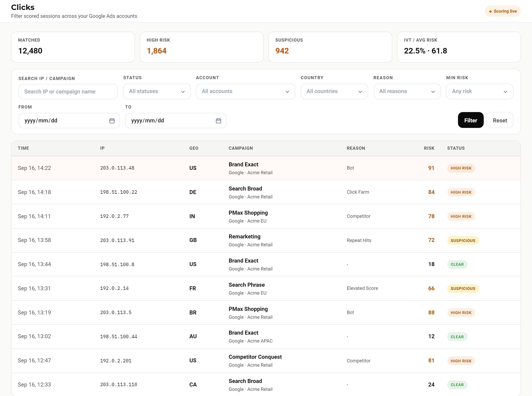The width and height of the screenshot is (532, 396).
Task: Click Clear badge on 13:44 row
Action: [x=457, y=264]
